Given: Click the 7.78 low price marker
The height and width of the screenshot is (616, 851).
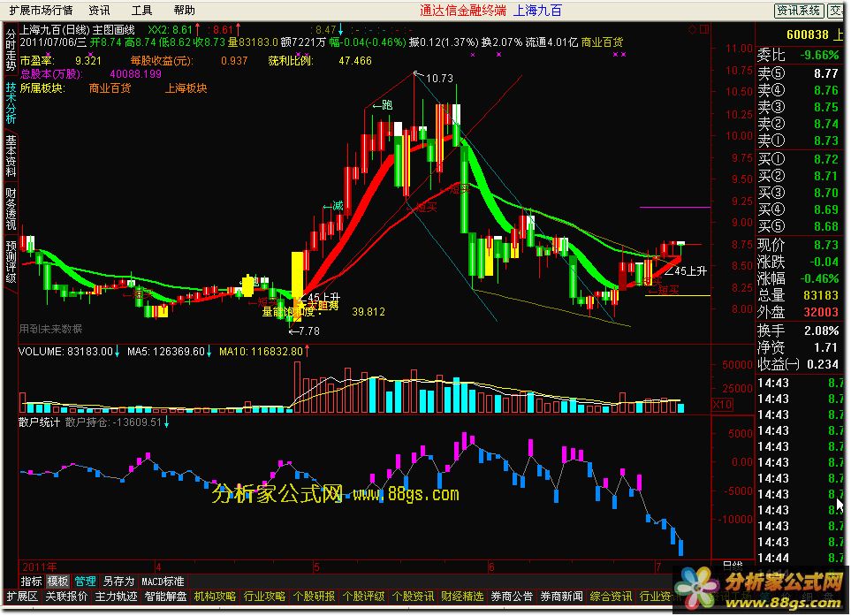Looking at the screenshot, I should (308, 331).
